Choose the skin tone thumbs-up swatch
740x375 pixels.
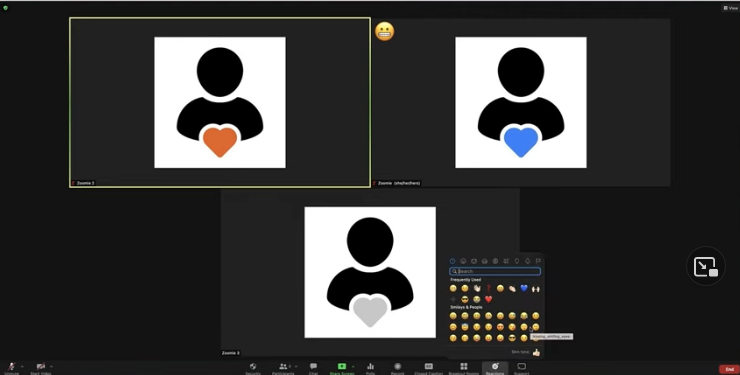[536, 352]
